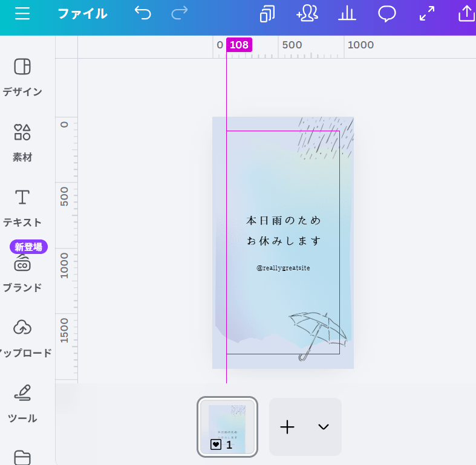The width and height of the screenshot is (476, 465).
Task: Select the 本日雨のため text line
Action: [x=283, y=220]
